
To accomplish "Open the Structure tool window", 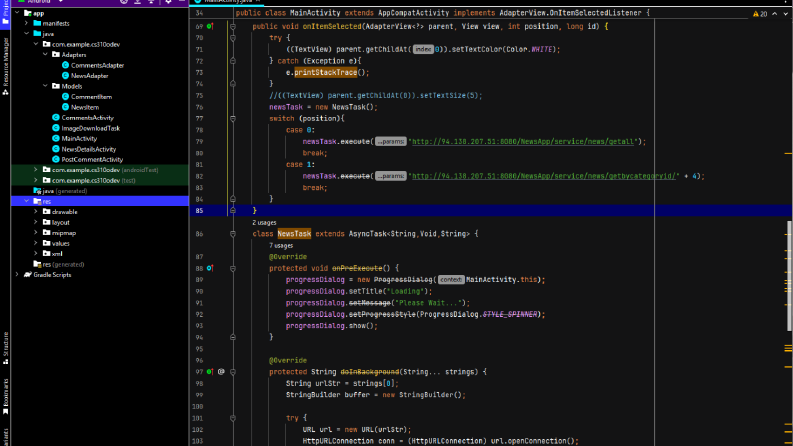I will click(6, 348).
